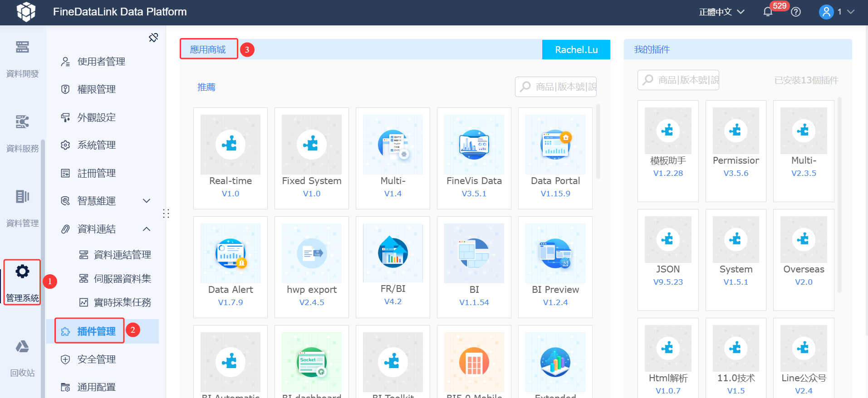Click the 模板助手 installed plugin icon
Screen dimensions: 868x398
pos(668,131)
